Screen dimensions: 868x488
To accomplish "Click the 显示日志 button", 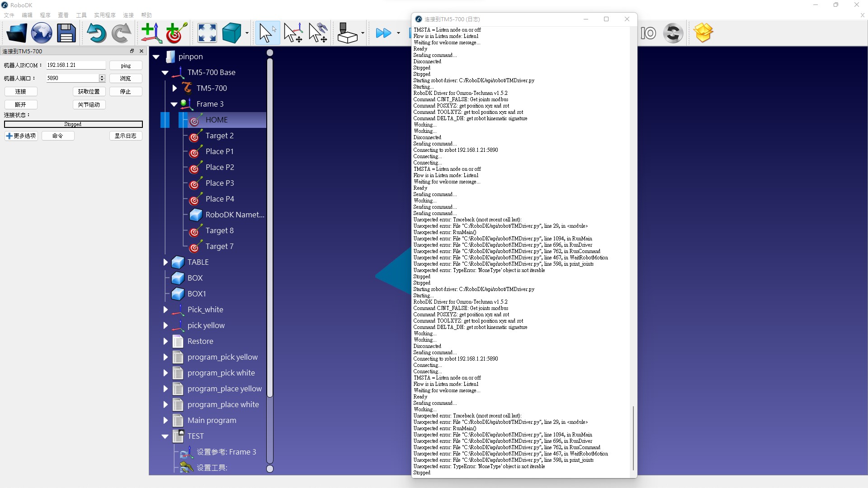I will 126,136.
